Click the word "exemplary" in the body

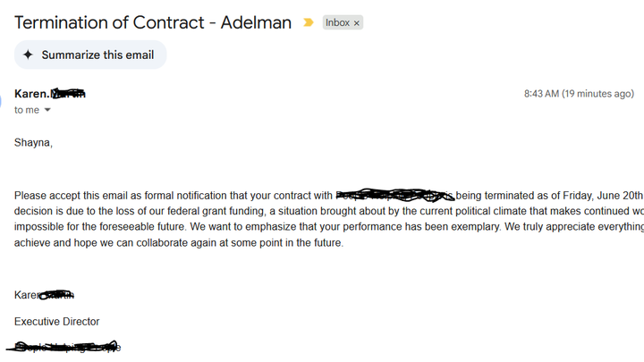coord(475,226)
